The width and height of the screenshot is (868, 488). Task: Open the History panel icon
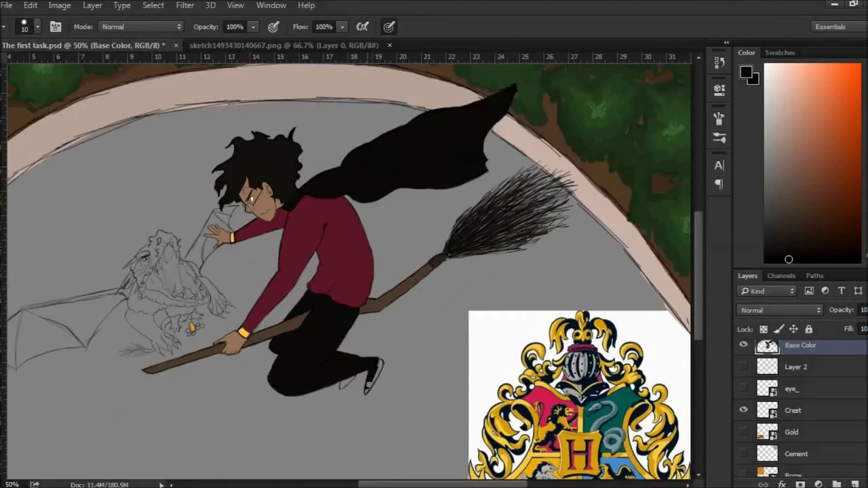[719, 63]
